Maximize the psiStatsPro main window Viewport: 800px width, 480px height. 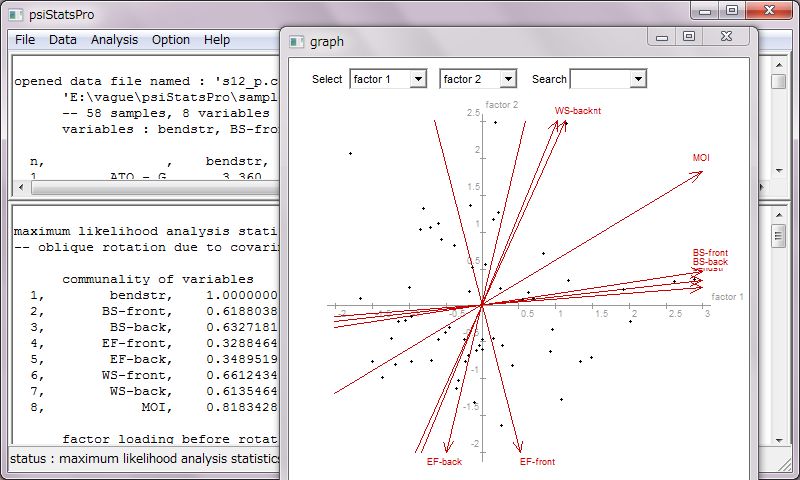[x=732, y=11]
